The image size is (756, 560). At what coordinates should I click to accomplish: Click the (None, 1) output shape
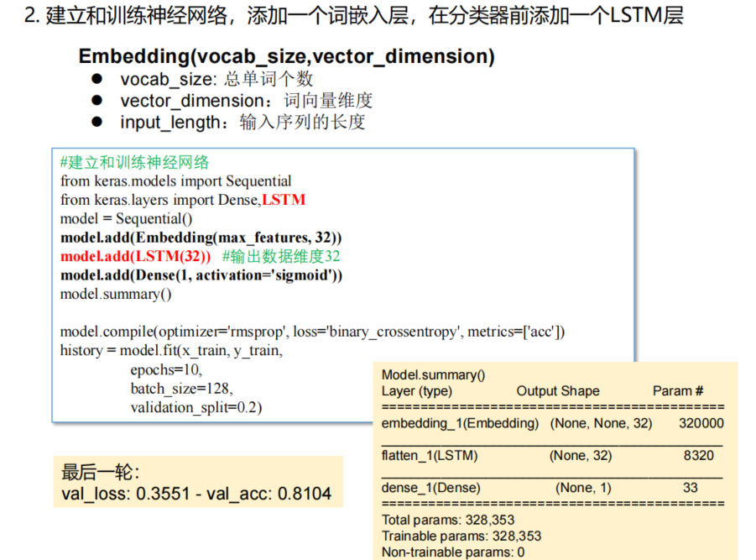pyautogui.click(x=583, y=488)
